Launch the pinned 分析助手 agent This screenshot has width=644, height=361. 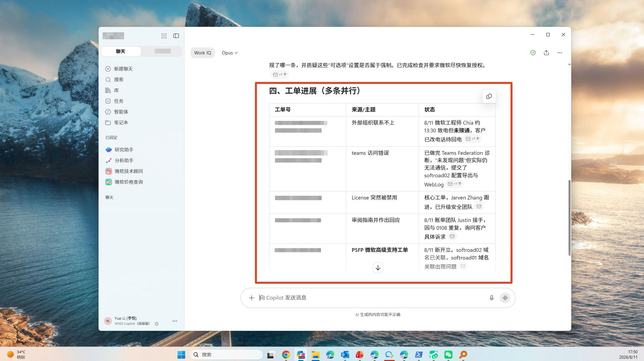point(119,161)
